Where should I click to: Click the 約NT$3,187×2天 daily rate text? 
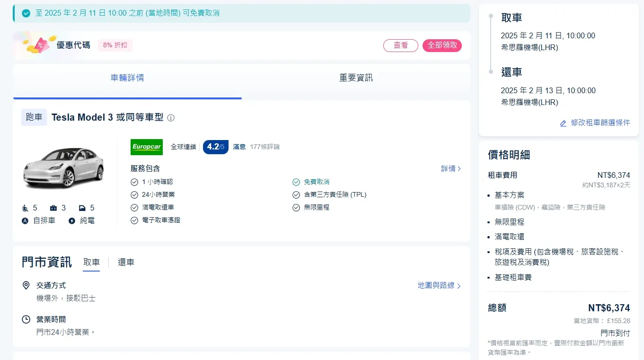[x=606, y=185]
